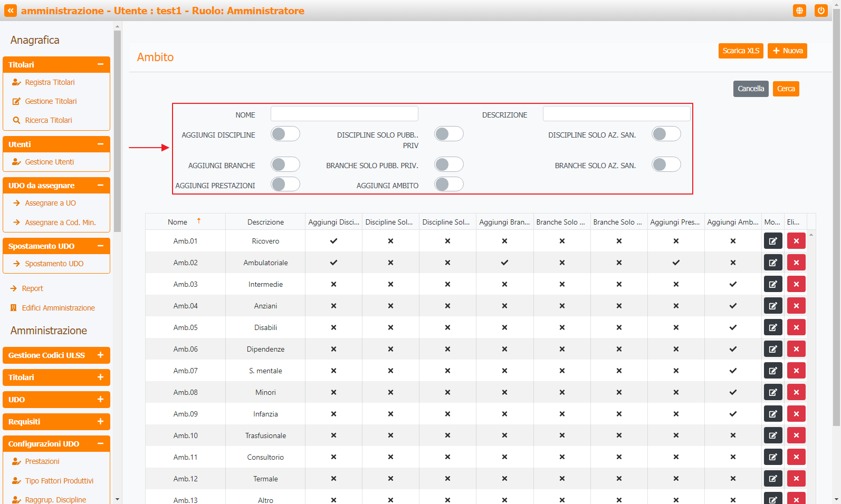Click the power logout icon
The image size is (841, 504).
click(x=820, y=11)
